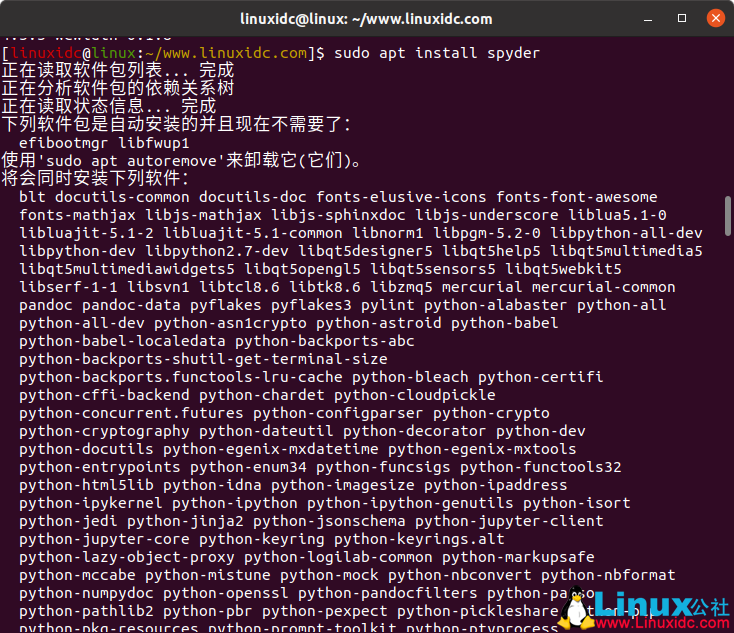This screenshot has width=734, height=633.
Task: Click the package python-jinja2
Action: (x=185, y=522)
